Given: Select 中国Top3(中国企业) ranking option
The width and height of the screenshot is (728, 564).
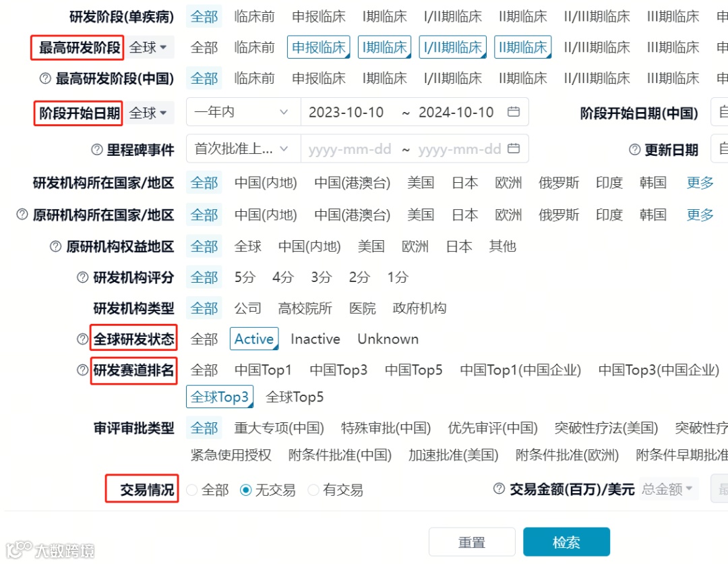Looking at the screenshot, I should click(x=659, y=370).
